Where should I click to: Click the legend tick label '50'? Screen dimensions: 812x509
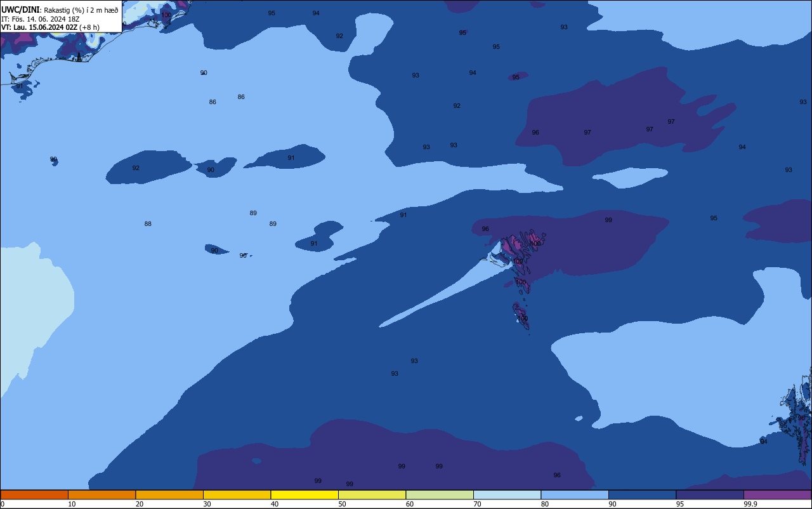[342, 504]
